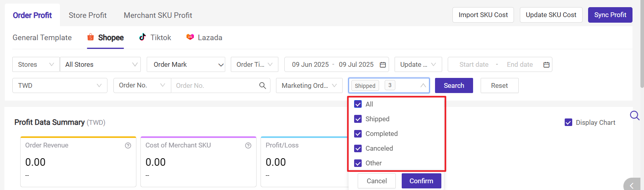644x190 pixels.
Task: Click the purple magnifier icon at right edge
Action: tap(634, 116)
